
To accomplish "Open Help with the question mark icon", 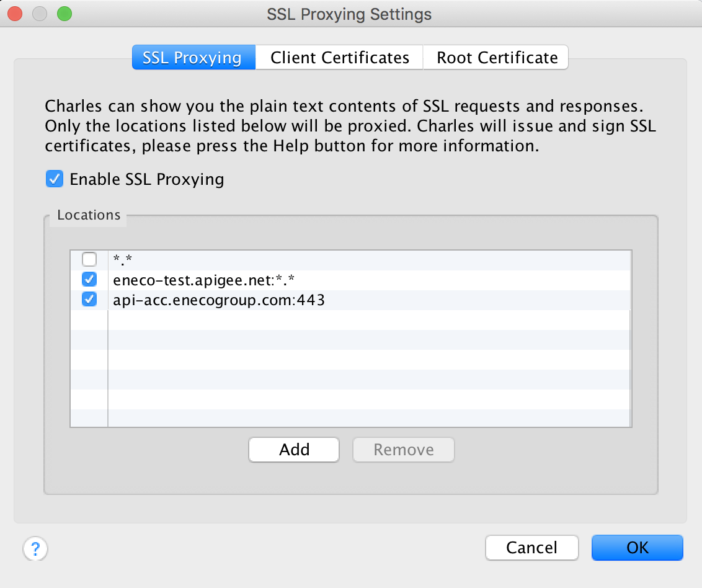I will (35, 548).
